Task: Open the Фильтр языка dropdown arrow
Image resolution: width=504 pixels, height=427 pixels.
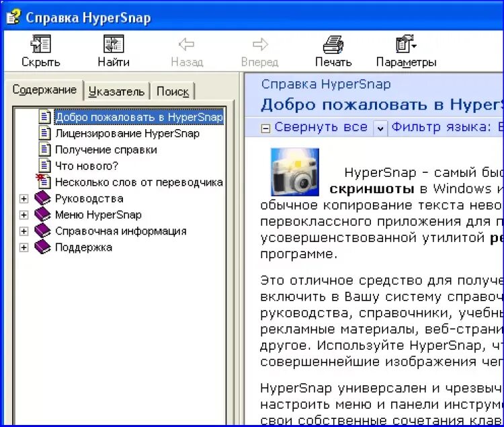Action: click(380, 128)
